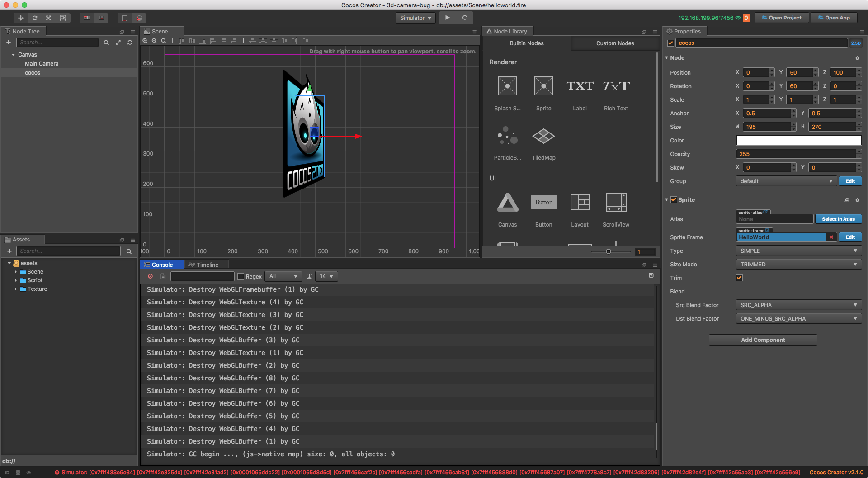Select the Rect transform tool
This screenshot has width=868, height=478.
click(63, 18)
